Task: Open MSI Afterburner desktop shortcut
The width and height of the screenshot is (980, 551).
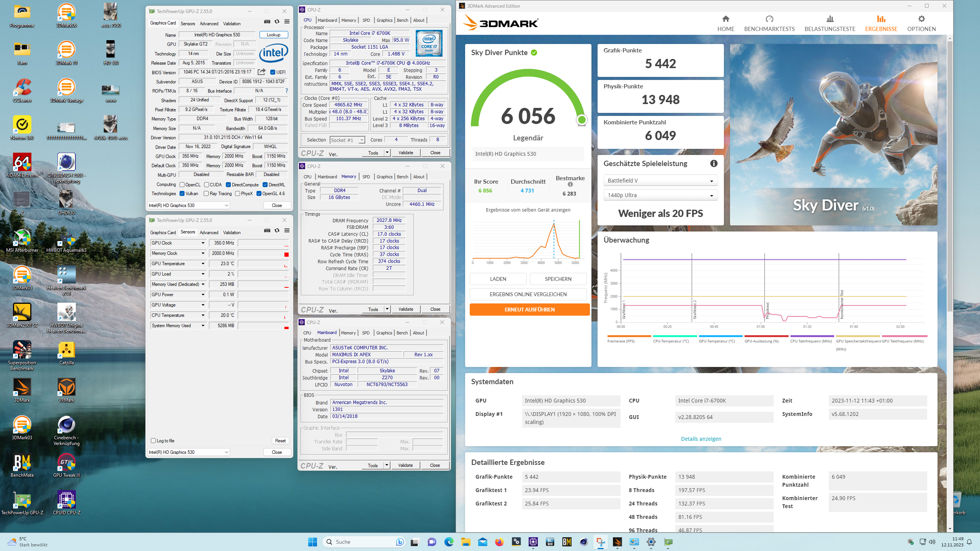Action: 22,241
